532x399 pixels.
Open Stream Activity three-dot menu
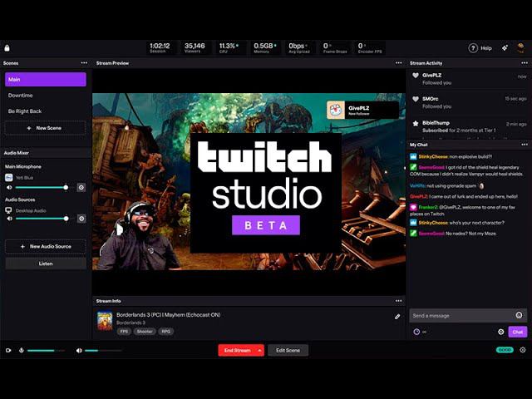pyautogui.click(x=525, y=63)
